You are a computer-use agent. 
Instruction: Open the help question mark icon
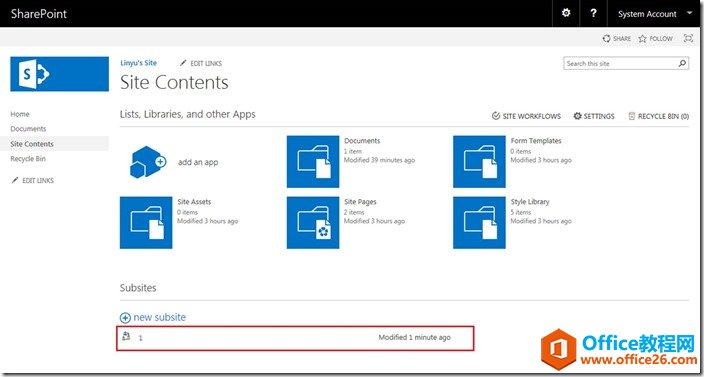(594, 13)
